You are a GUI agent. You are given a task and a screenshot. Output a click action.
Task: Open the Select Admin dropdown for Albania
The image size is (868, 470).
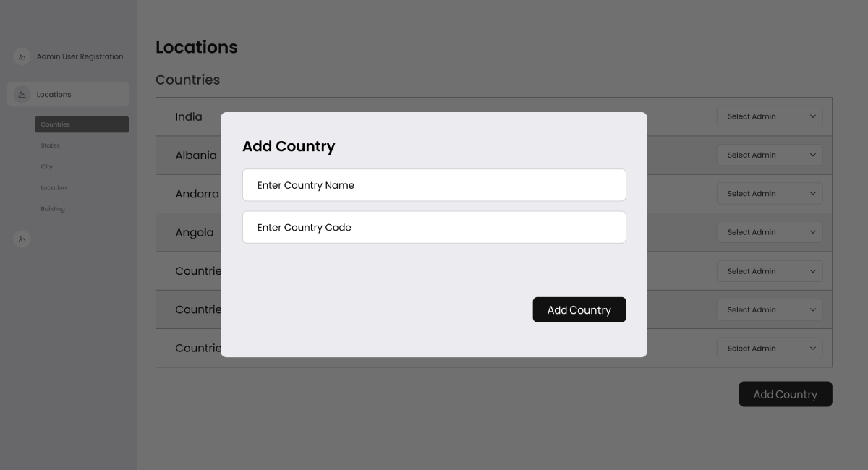[770, 155]
